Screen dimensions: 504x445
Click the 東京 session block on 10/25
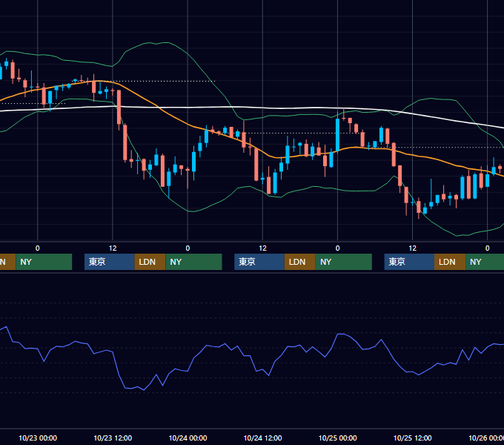[x=409, y=262]
